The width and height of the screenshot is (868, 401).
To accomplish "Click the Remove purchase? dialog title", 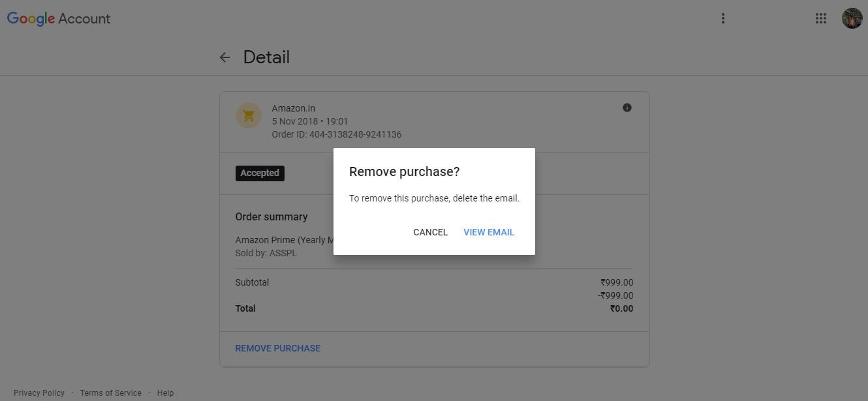I will pos(404,171).
